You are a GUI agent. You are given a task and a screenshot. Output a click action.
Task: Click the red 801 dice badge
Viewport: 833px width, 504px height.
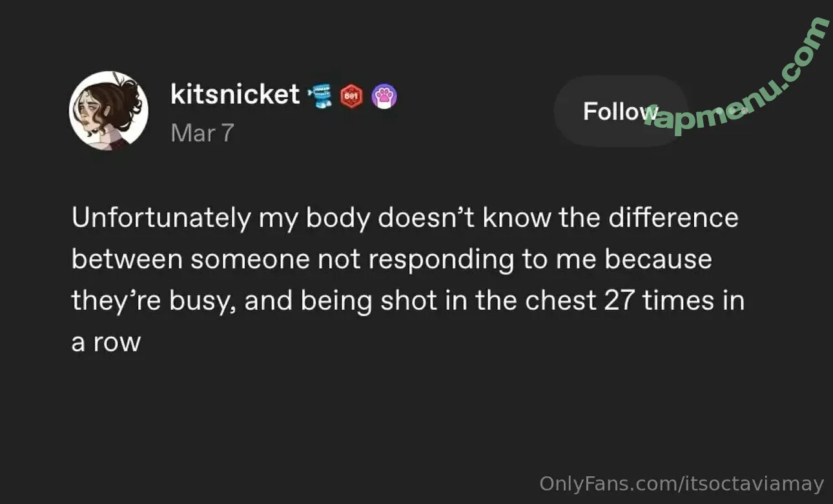352,96
